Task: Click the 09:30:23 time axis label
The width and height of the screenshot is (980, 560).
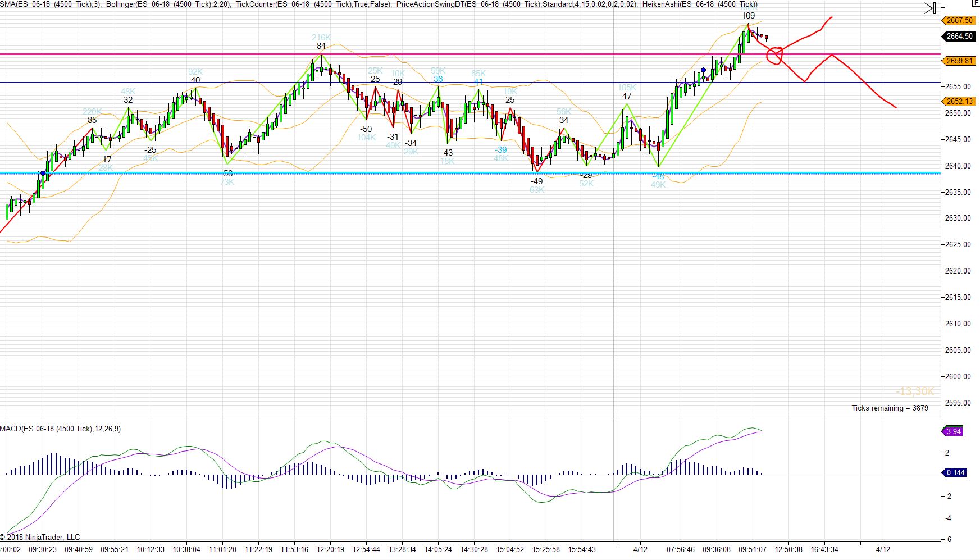Action: pos(43,549)
